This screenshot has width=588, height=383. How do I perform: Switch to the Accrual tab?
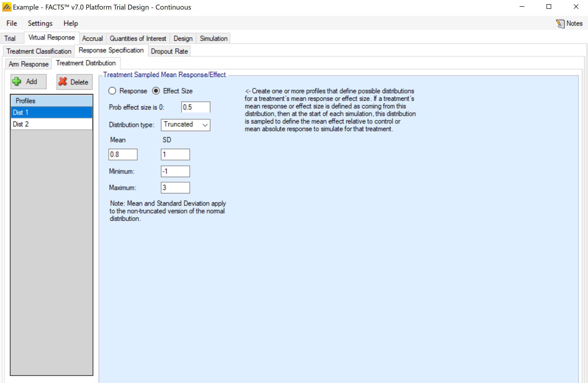92,38
